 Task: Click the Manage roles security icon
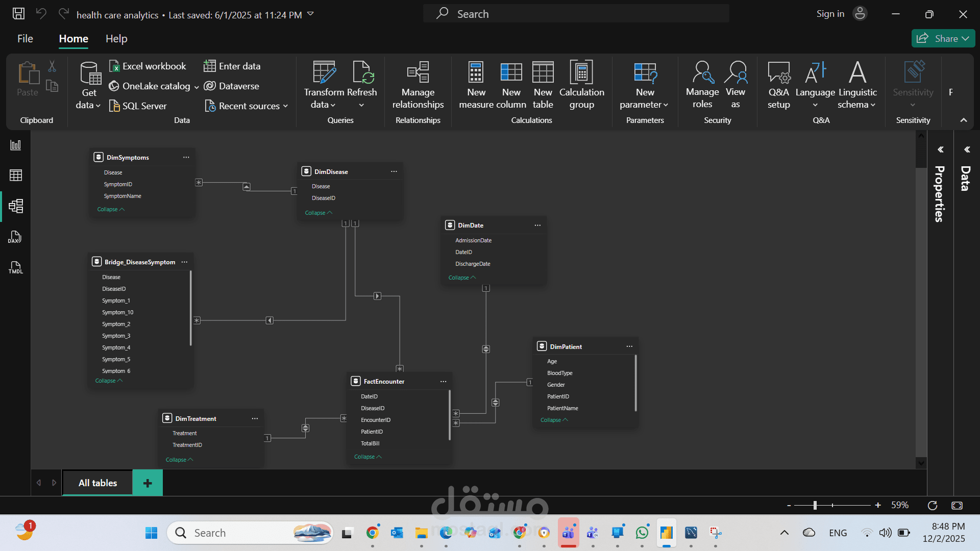(x=702, y=85)
